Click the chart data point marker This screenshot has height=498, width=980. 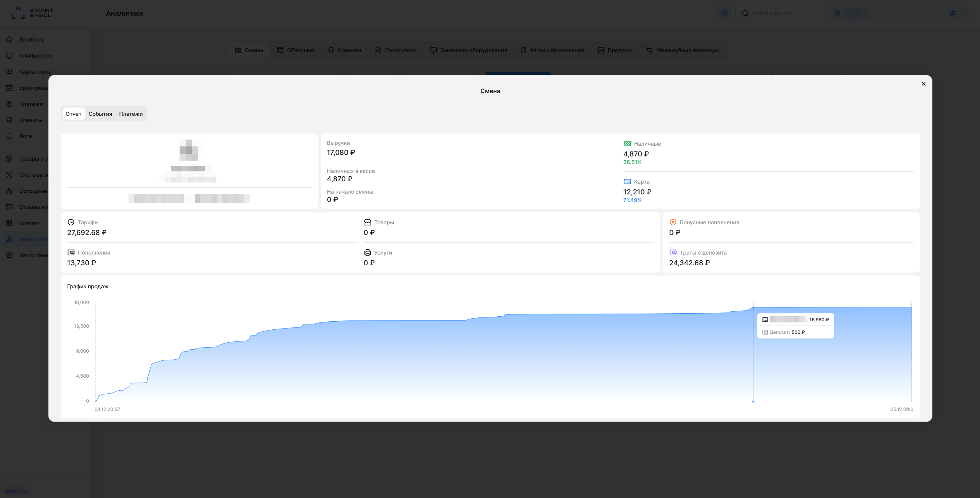753,307
